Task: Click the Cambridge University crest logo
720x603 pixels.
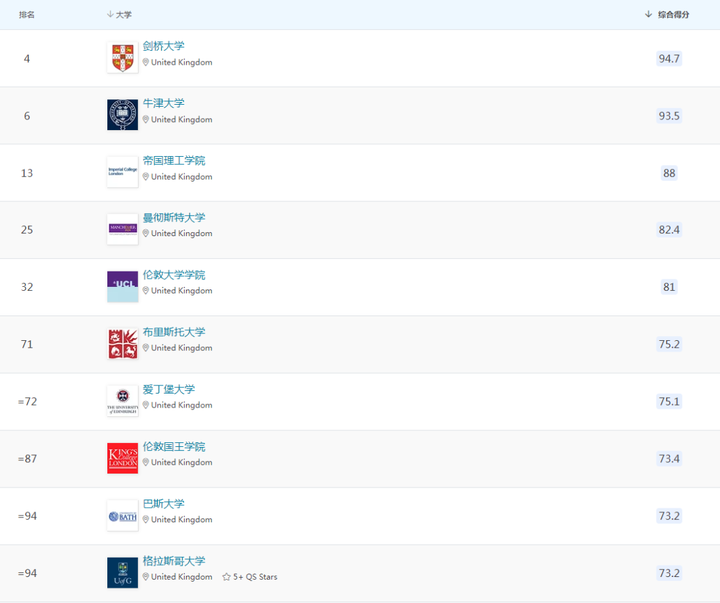Action: click(123, 58)
